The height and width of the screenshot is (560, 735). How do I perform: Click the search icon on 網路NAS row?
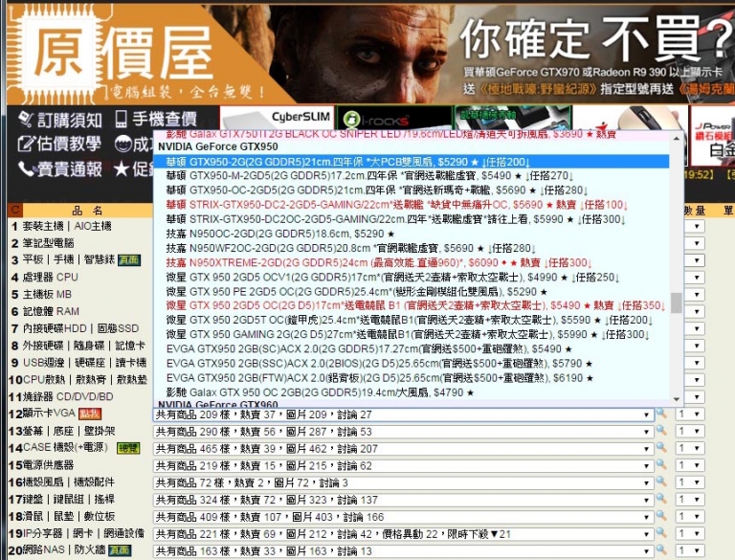661,549
